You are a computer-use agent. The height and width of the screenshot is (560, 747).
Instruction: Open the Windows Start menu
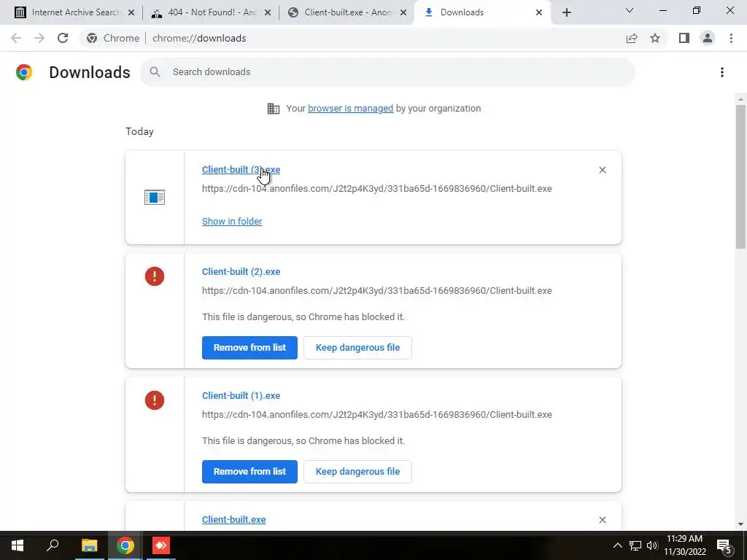coord(18,545)
